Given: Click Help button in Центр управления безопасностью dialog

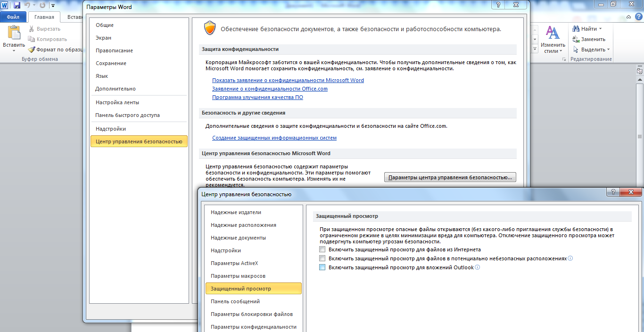Looking at the screenshot, I should click(613, 191).
